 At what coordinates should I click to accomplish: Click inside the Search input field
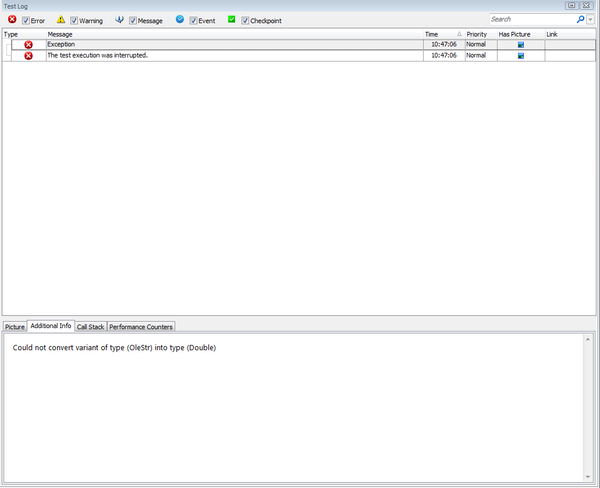533,19
